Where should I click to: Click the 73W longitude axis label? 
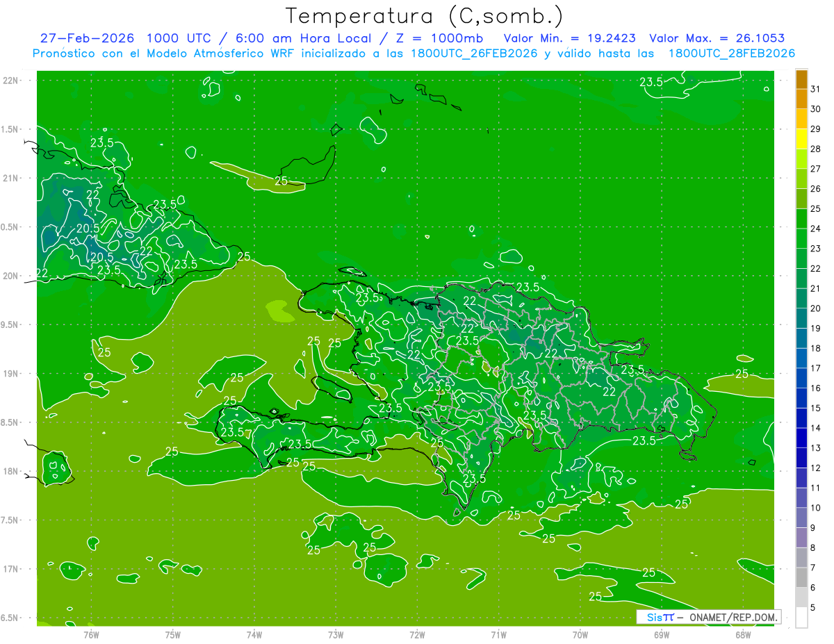click(x=336, y=635)
